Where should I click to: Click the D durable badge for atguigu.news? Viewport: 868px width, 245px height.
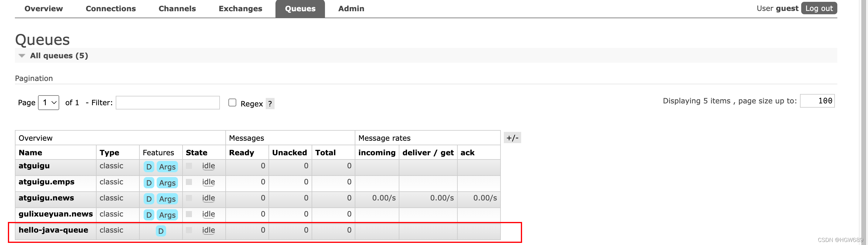pyautogui.click(x=149, y=199)
